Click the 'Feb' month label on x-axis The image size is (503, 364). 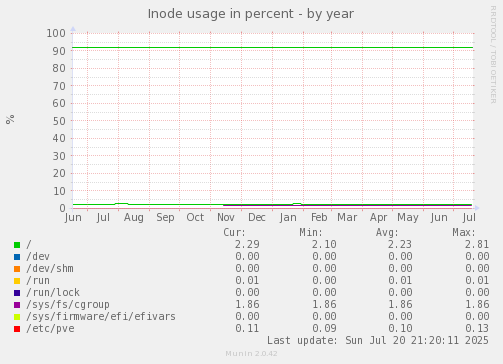click(319, 218)
